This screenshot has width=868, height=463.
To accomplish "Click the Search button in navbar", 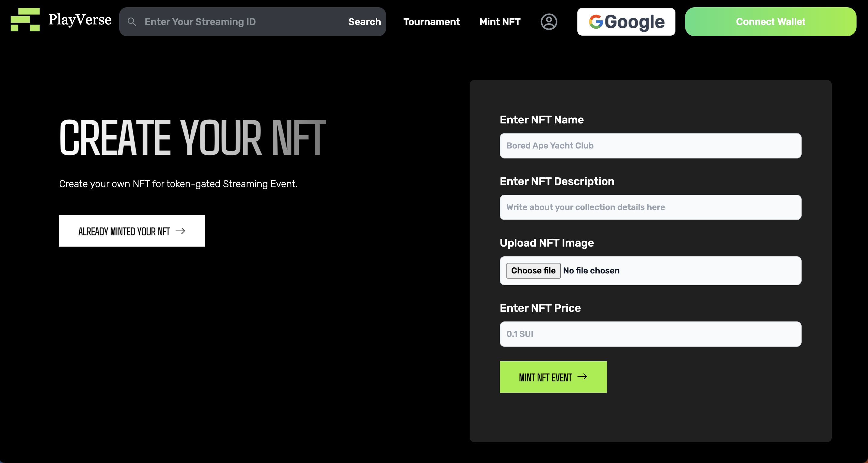I will [x=365, y=21].
